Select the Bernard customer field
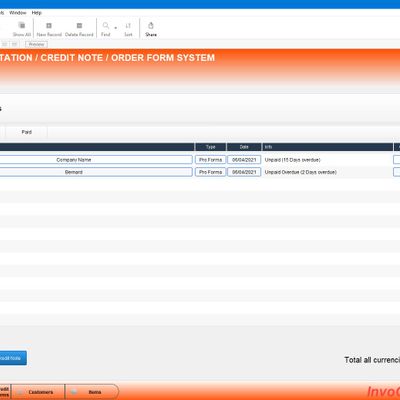Image resolution: width=400 pixels, height=400 pixels. tap(96, 172)
